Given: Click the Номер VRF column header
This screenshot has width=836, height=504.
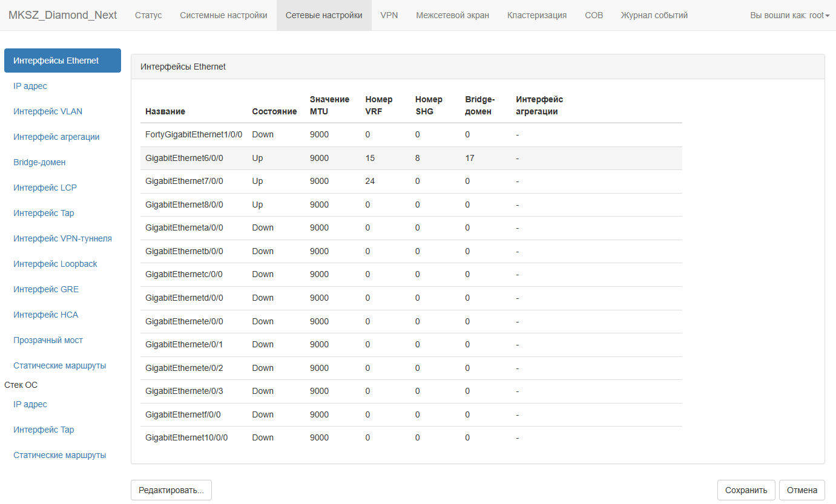Looking at the screenshot, I should (379, 105).
